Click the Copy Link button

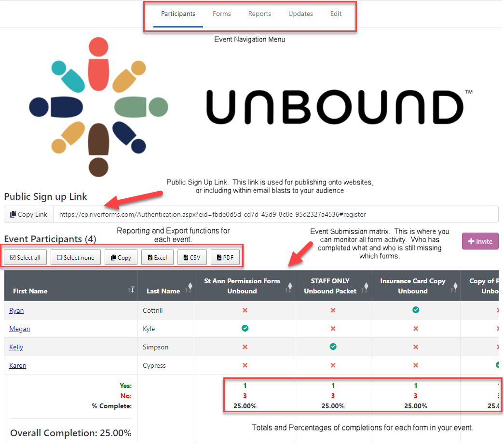click(x=28, y=215)
